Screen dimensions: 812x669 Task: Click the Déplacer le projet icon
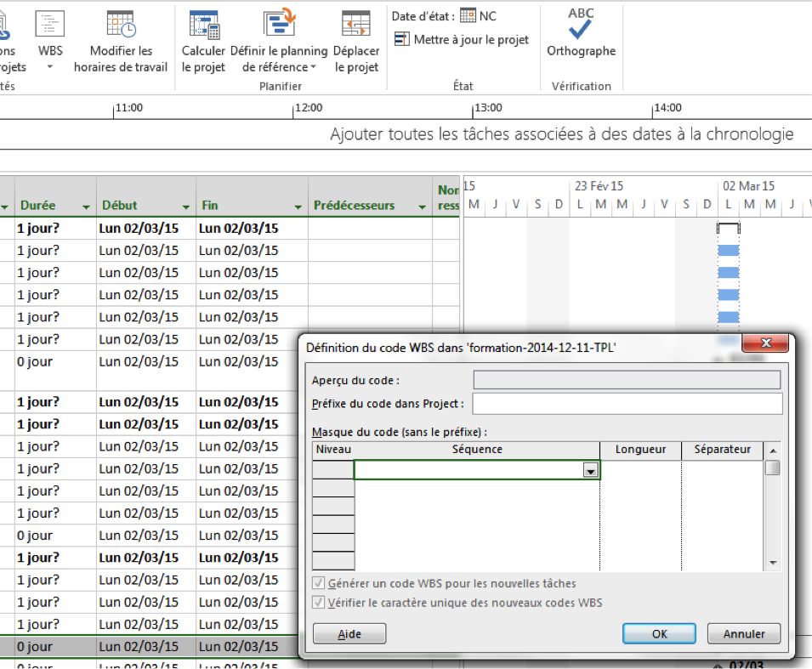tap(356, 24)
